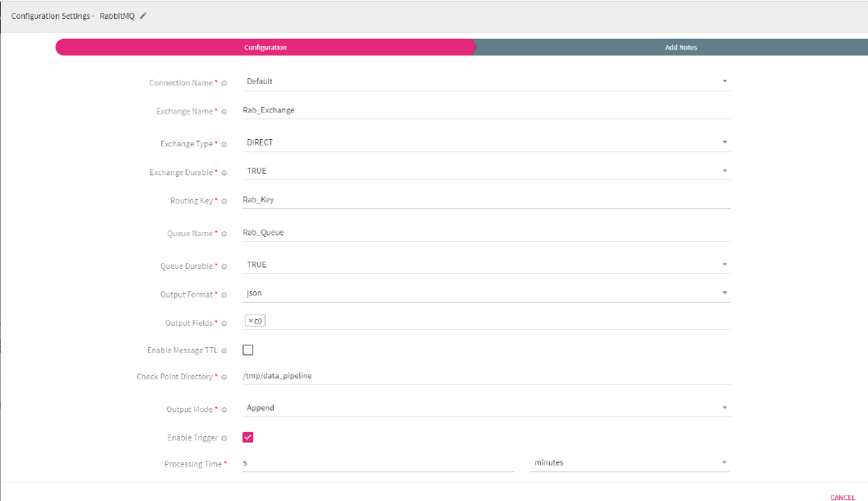Click info icon next to Enable Trigger
This screenshot has height=501, width=868.
pos(224,438)
